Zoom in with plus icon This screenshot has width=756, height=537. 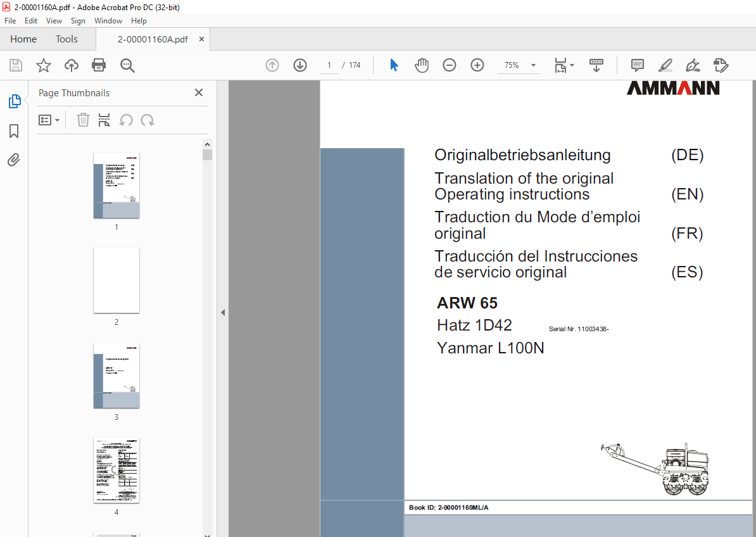[477, 65]
